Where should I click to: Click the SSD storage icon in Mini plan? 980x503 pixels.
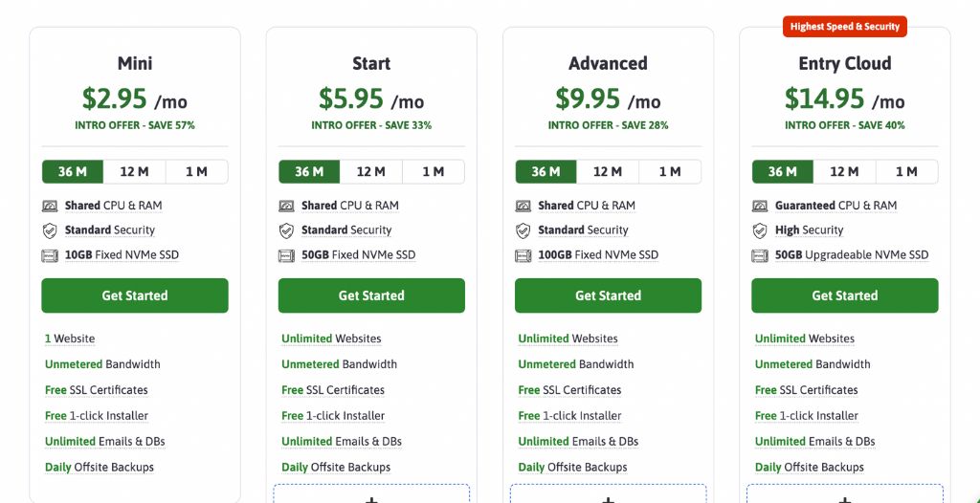(51, 255)
